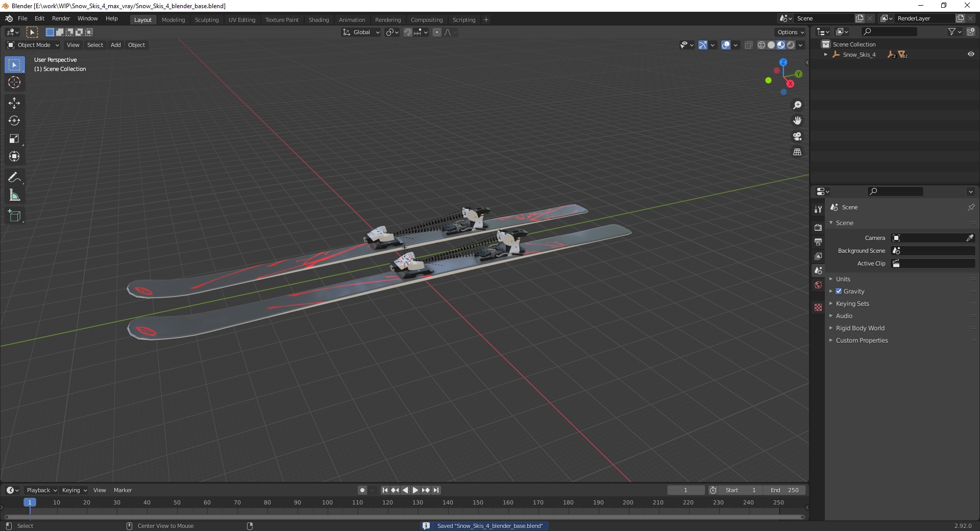The height and width of the screenshot is (531, 980).
Task: Open the World properties tab
Action: (818, 285)
